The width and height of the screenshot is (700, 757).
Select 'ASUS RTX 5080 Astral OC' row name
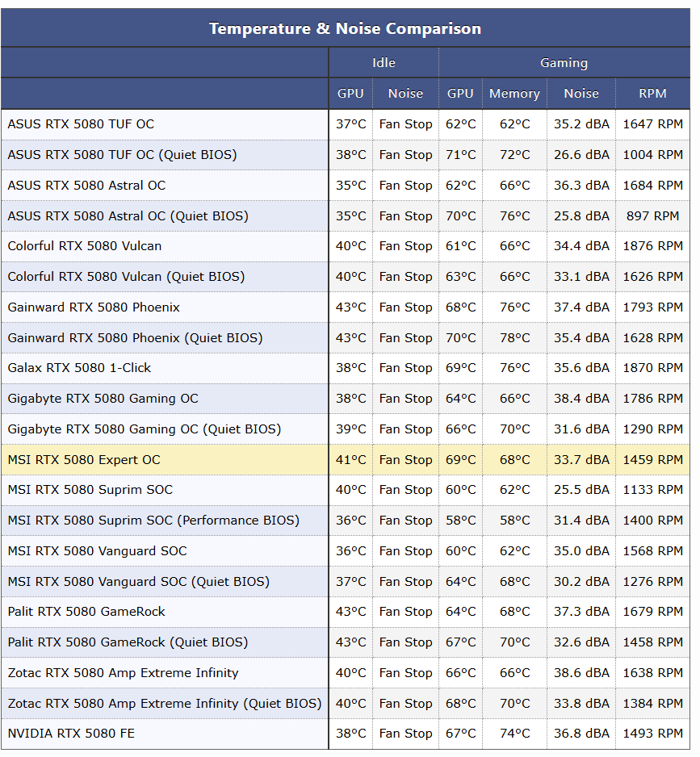[86, 186]
